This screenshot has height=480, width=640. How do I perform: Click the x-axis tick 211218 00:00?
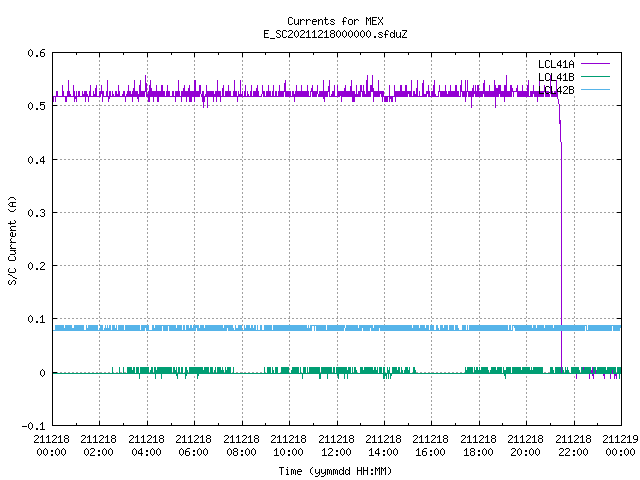(x=51, y=445)
